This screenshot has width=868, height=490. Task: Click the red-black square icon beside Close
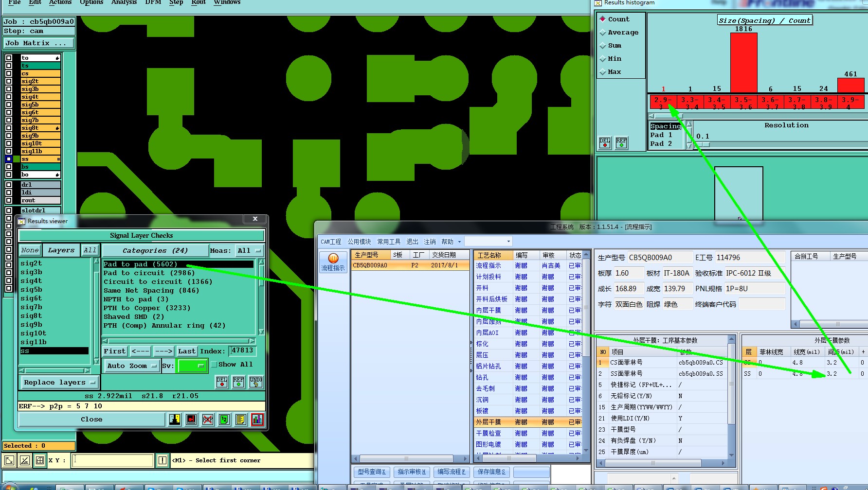point(191,419)
